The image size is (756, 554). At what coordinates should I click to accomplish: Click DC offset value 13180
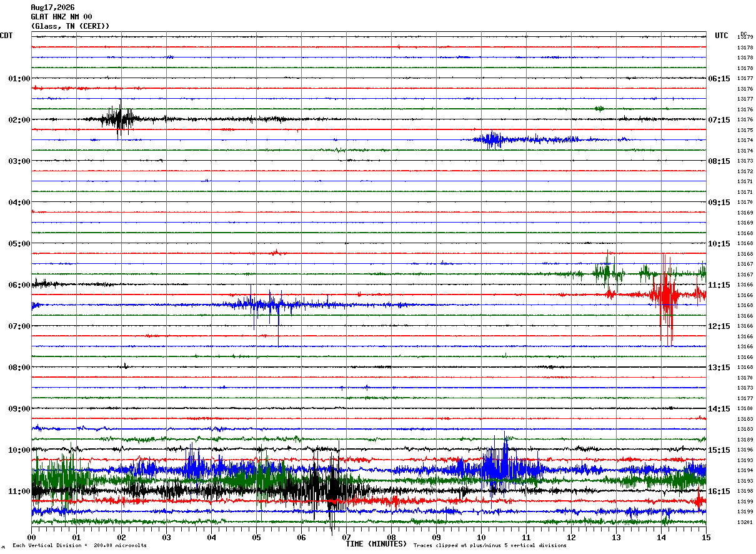745,409
